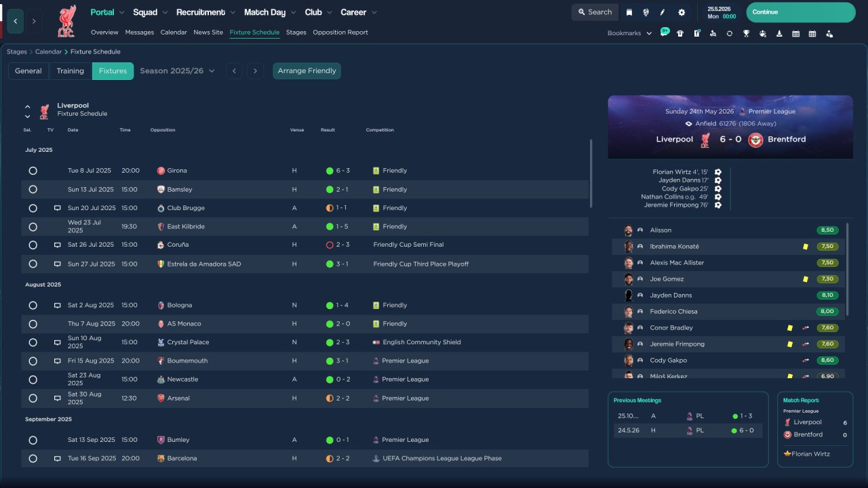
Task: Click the Arsenal club badge
Action: point(161,399)
